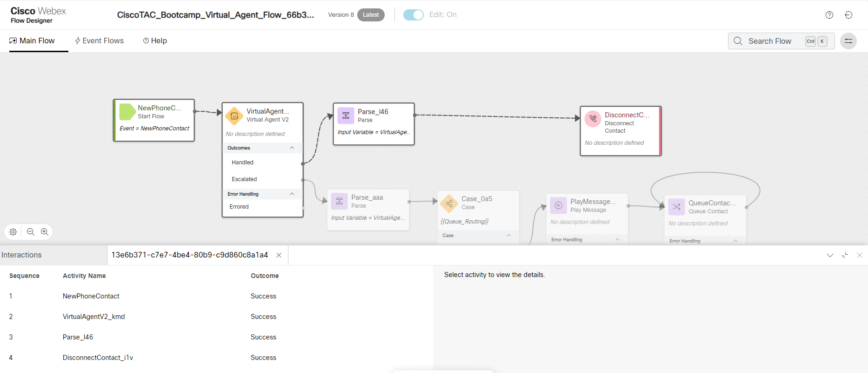Click the Play Message node icon
Viewport: 868px width, 373px height.
558,205
